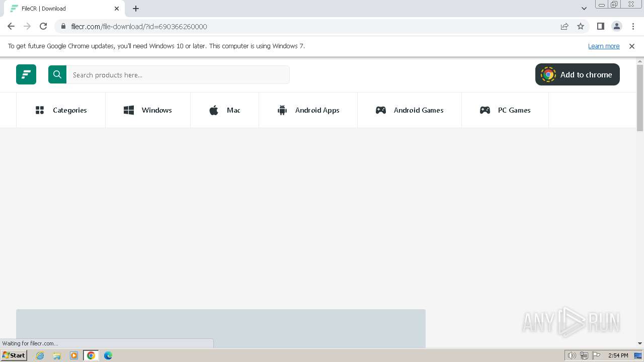Screen dimensions: 644x362
Task: Go back using browser back arrow
Action: [11, 26]
